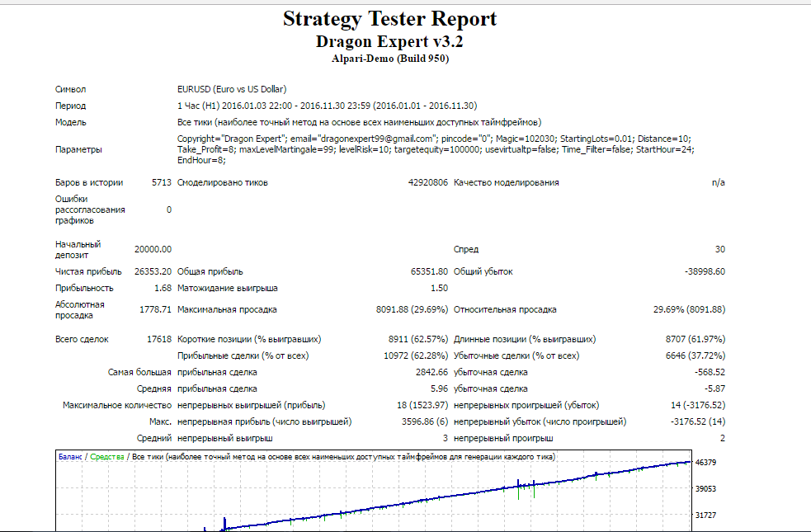
Task: Click the Модель label
Action: 70,123
